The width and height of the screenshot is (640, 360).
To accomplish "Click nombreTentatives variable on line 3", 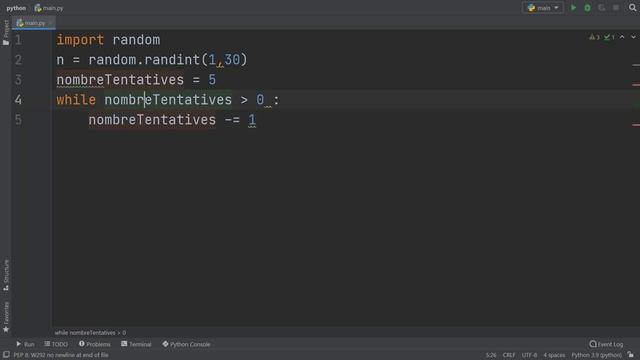I will click(x=120, y=80).
